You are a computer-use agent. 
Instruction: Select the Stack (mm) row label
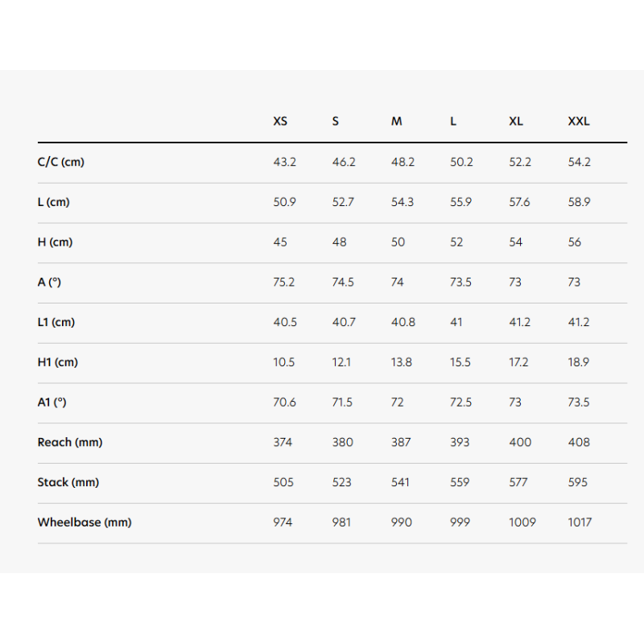68,482
